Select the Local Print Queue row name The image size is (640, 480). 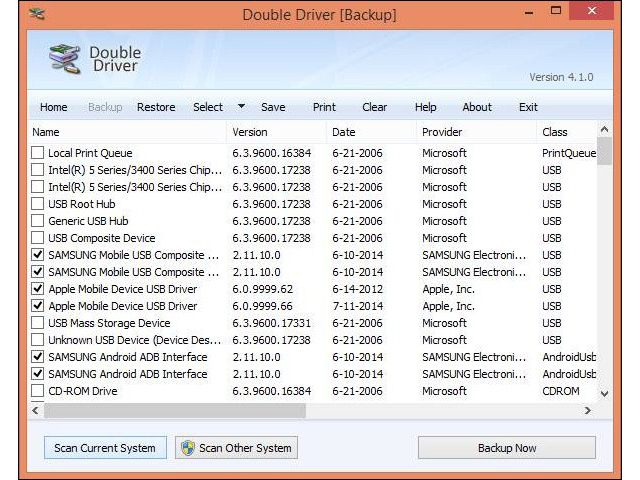tap(90, 153)
